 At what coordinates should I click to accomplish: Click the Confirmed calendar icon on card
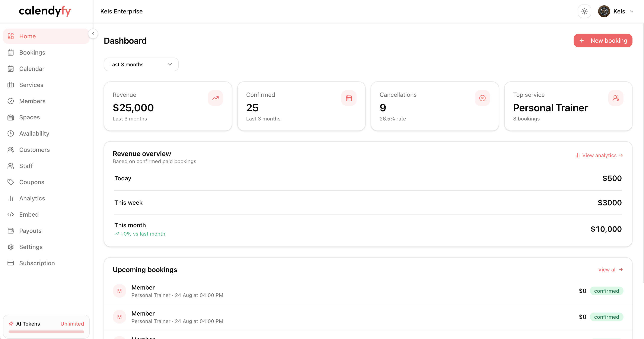(349, 98)
